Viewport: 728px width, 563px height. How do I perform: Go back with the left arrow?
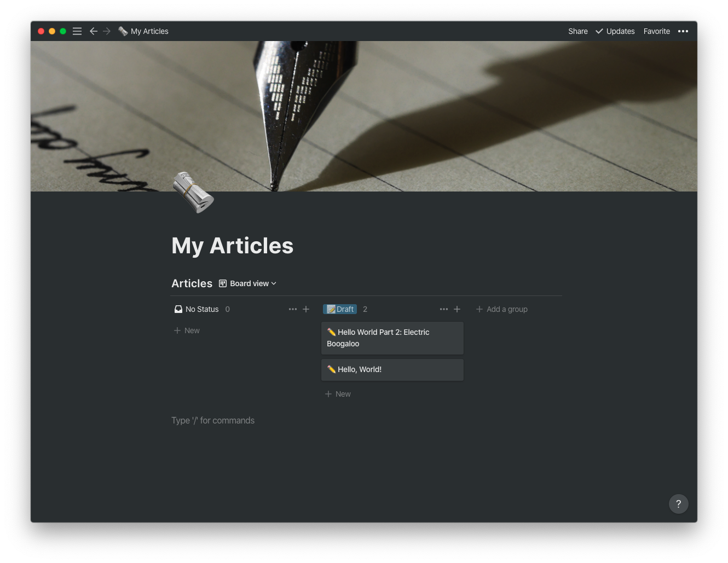(93, 31)
